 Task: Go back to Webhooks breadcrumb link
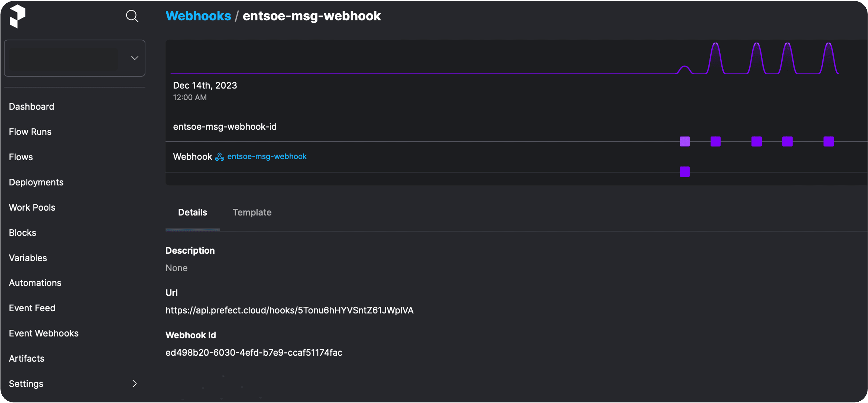pos(198,16)
